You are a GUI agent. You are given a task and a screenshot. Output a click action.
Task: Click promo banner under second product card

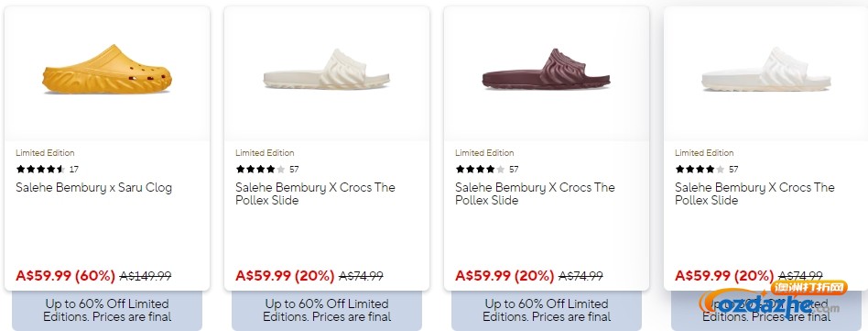click(327, 311)
